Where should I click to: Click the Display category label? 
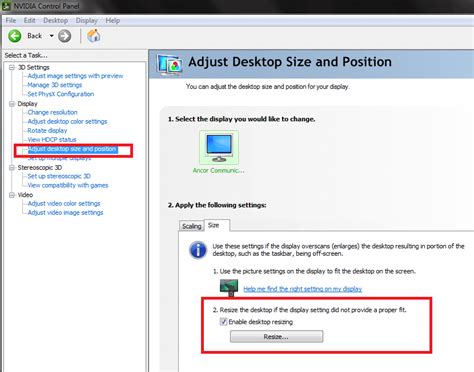click(27, 104)
